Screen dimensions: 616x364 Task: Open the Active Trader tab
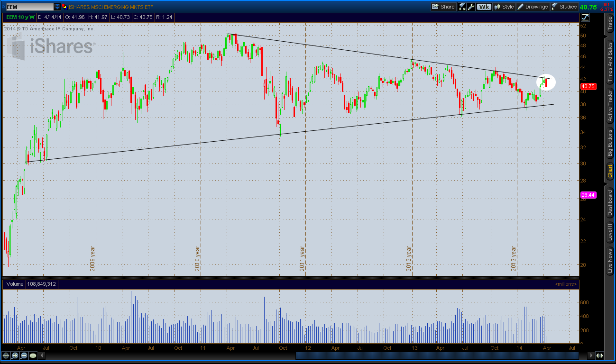pyautogui.click(x=610, y=107)
